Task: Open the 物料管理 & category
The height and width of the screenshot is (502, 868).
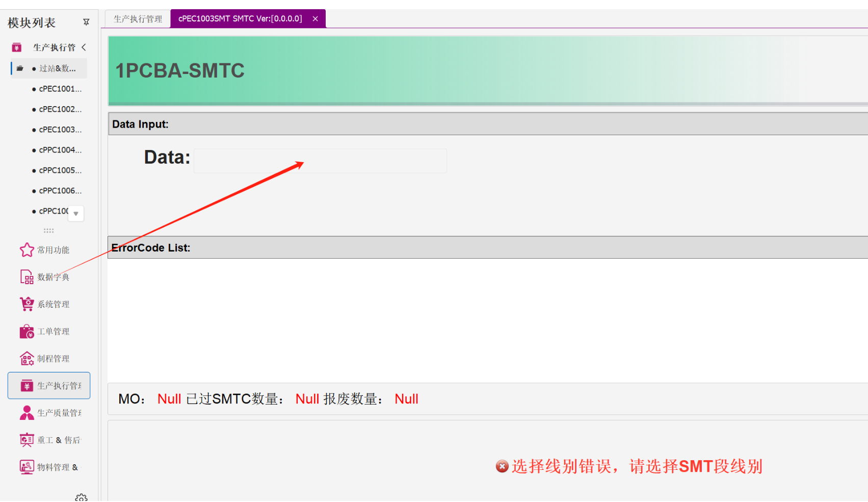Action: [x=58, y=467]
